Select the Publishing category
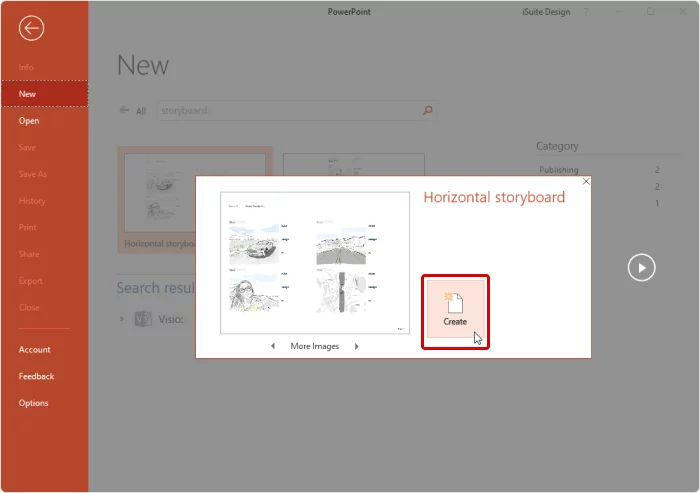 tap(558, 170)
